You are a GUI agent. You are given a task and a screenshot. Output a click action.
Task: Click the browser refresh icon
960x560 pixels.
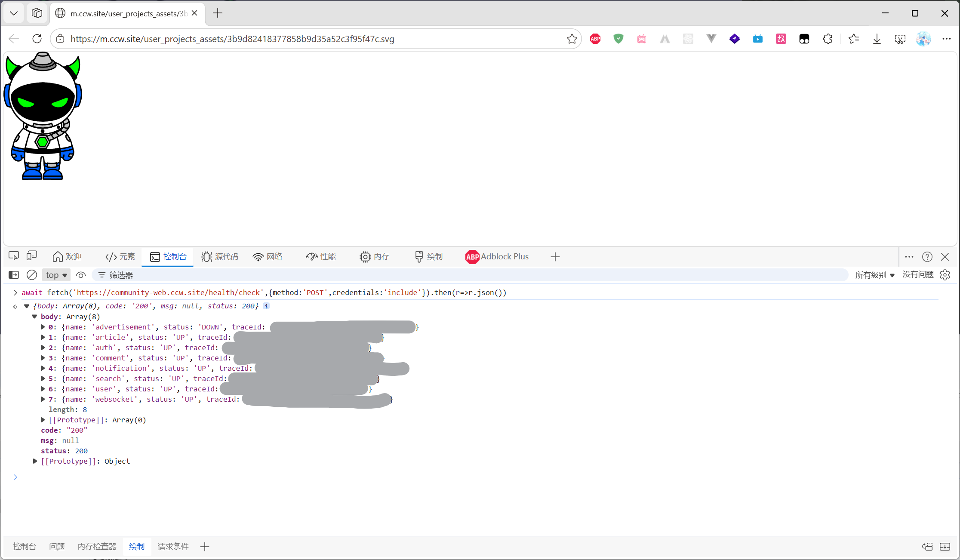37,39
